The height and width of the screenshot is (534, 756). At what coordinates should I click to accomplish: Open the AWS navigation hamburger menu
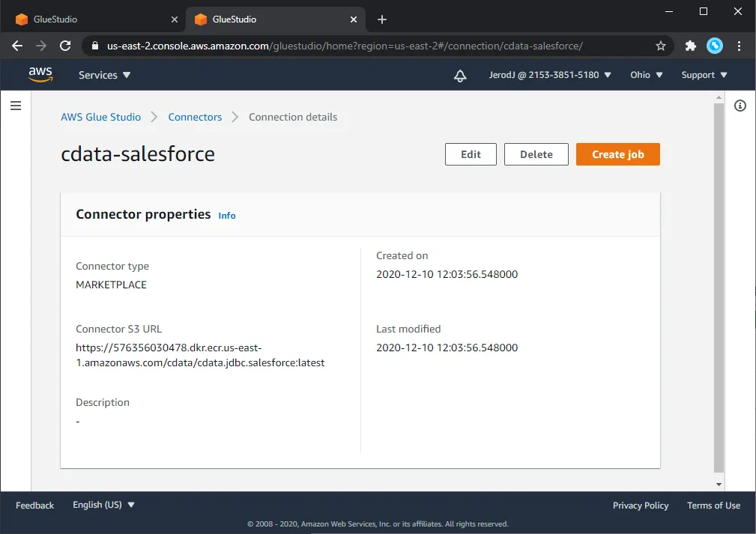click(x=16, y=105)
